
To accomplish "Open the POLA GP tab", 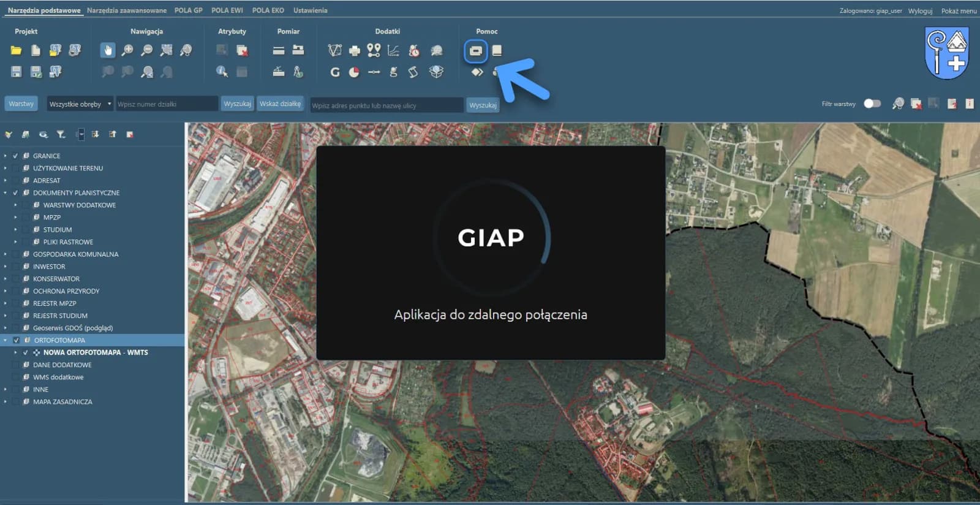I will pos(189,10).
